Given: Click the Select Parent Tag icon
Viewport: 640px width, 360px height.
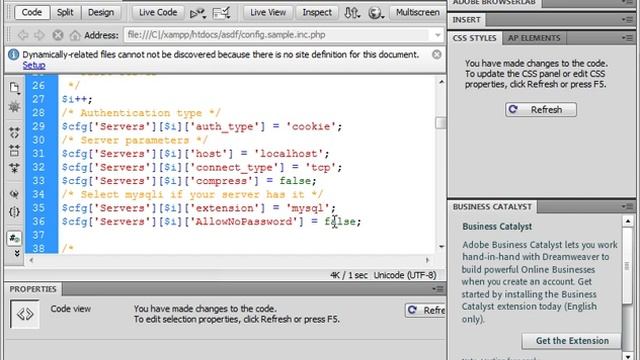Looking at the screenshot, I should 14,194.
